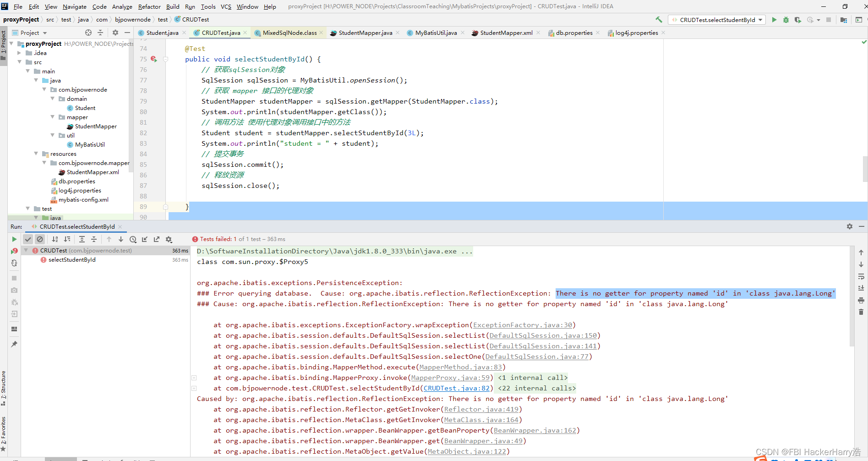
Task: Collapse CRUDTest node in test results
Action: pyautogui.click(x=26, y=251)
